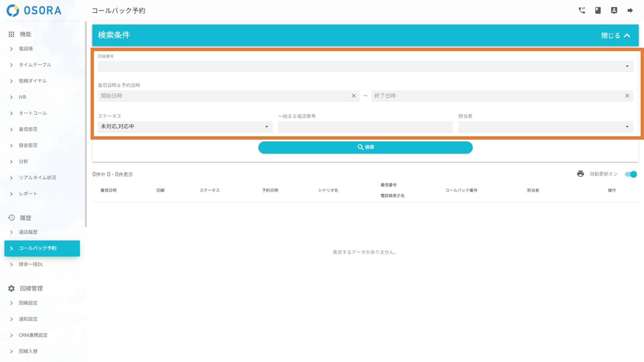Screen dimensions: 644x362
Task: Open the phonebook icon in top bar
Action: click(598, 10)
